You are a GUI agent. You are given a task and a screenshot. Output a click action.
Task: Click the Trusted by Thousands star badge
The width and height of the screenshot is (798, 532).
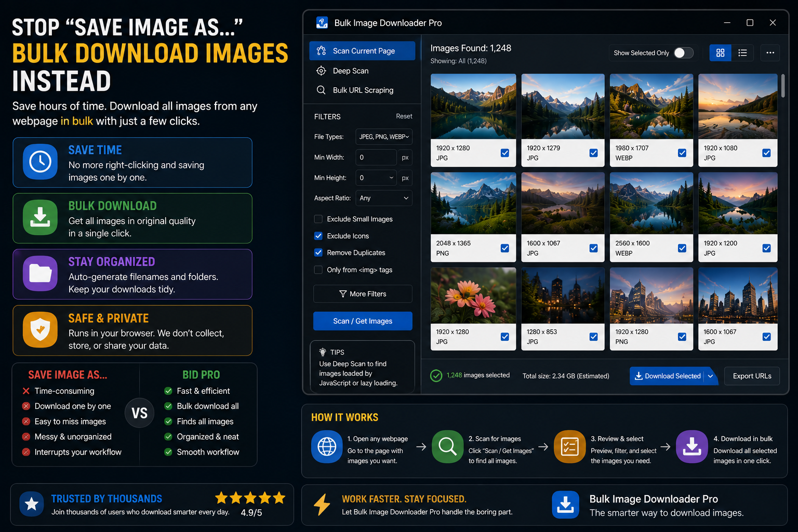point(32,504)
